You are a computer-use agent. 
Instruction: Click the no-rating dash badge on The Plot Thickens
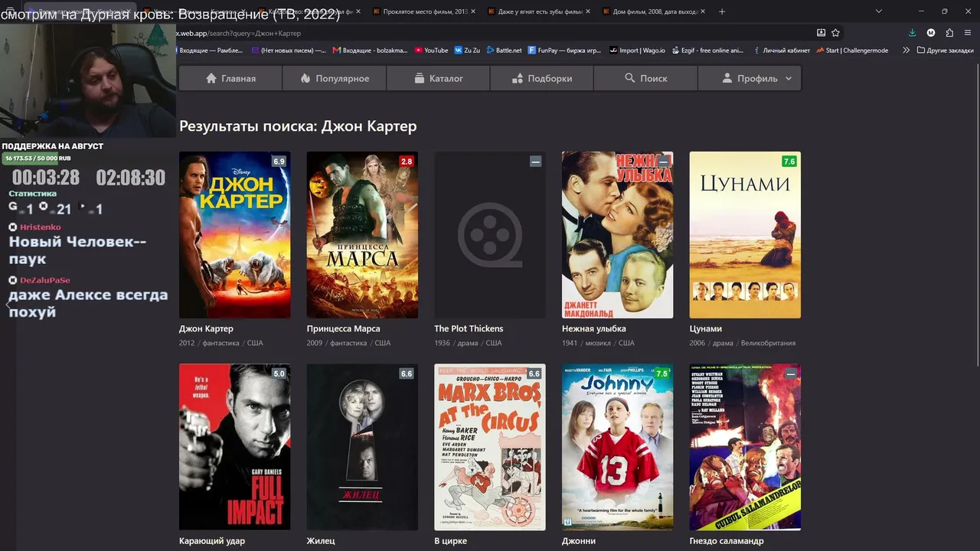point(535,161)
